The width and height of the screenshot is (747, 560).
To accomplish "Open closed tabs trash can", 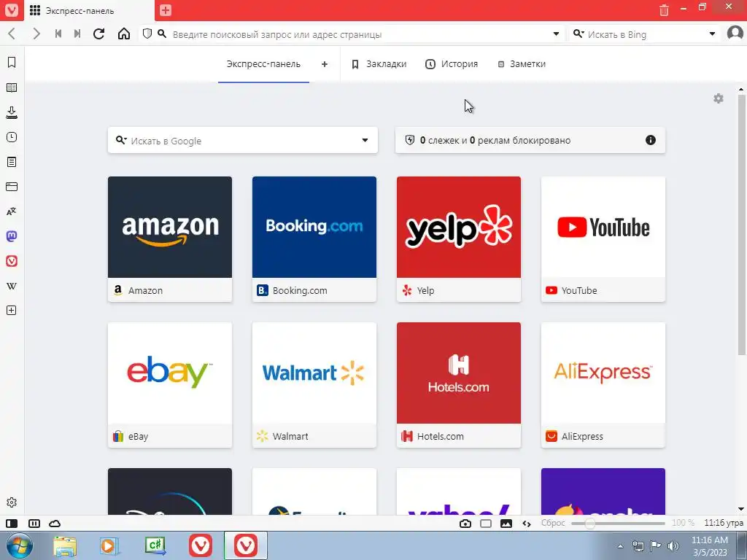I will click(x=664, y=10).
